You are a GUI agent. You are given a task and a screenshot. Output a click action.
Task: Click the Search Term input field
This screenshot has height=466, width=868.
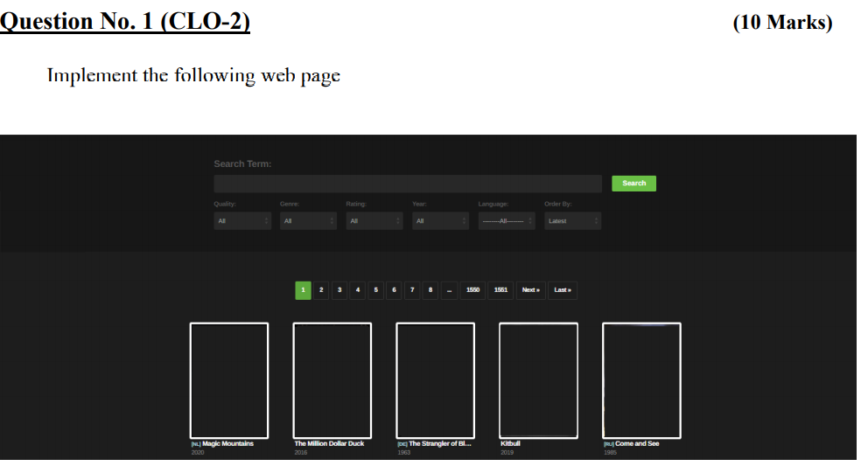(408, 184)
